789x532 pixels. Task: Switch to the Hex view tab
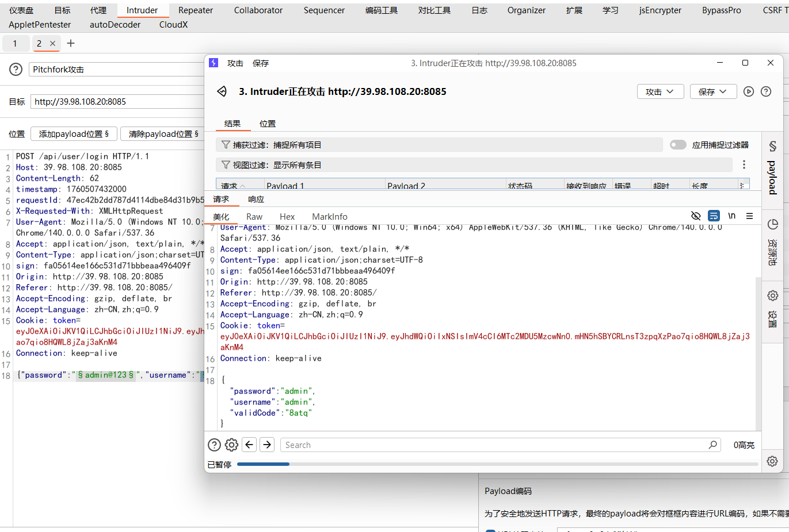(287, 217)
